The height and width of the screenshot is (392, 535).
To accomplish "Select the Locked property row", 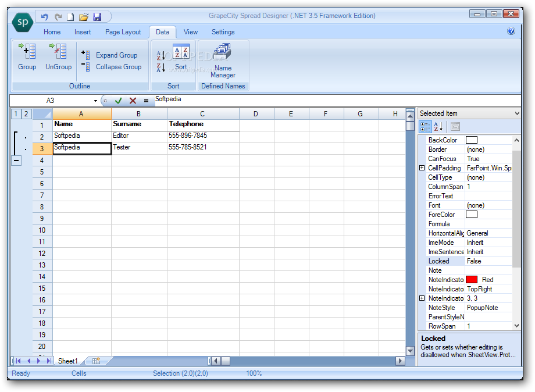I will (469, 261).
